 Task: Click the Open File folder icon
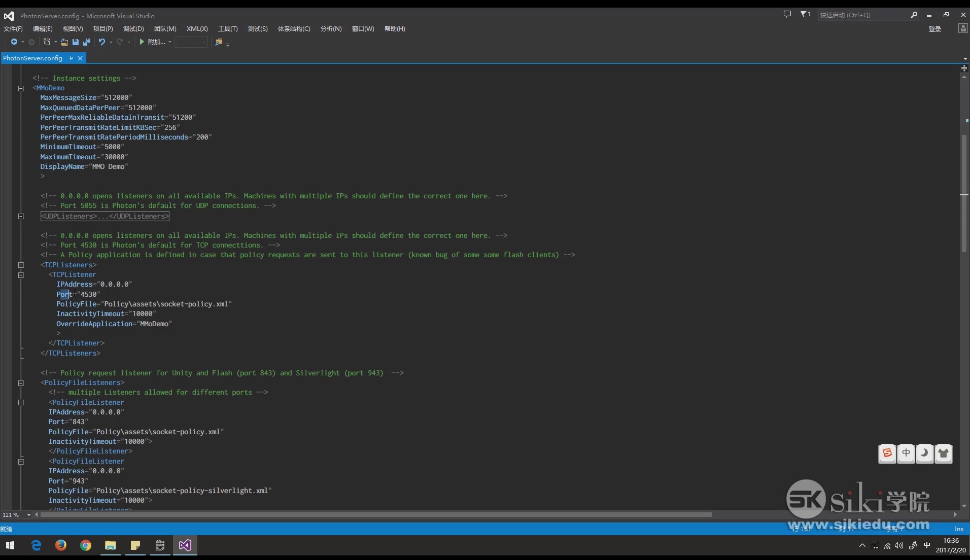[64, 42]
